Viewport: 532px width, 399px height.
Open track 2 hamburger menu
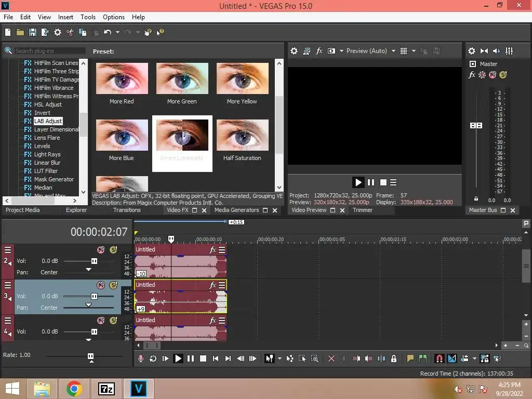[8, 250]
